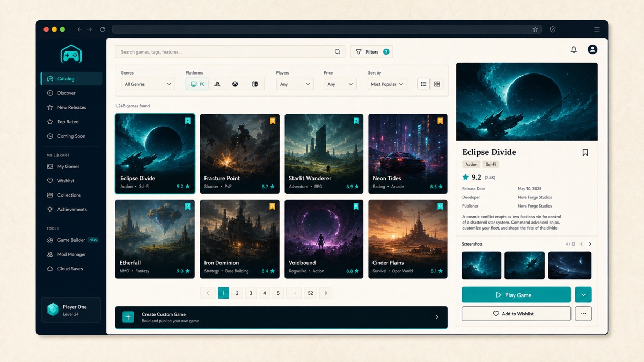
Task: Toggle the PC platform filter
Action: 197,84
